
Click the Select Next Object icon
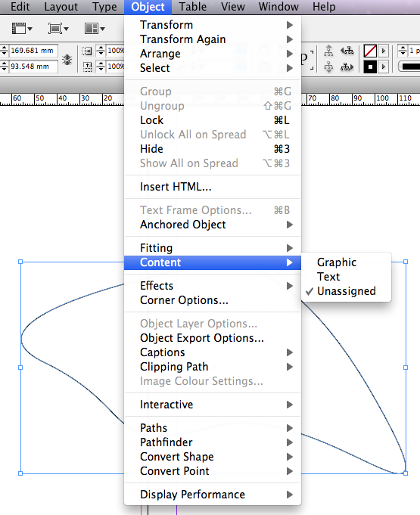(x=347, y=67)
